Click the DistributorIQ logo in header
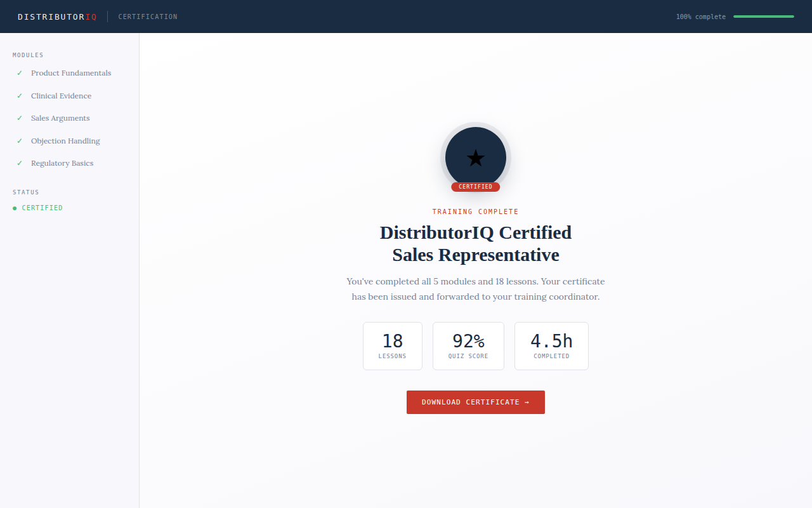This screenshot has width=812, height=508. pos(57,17)
